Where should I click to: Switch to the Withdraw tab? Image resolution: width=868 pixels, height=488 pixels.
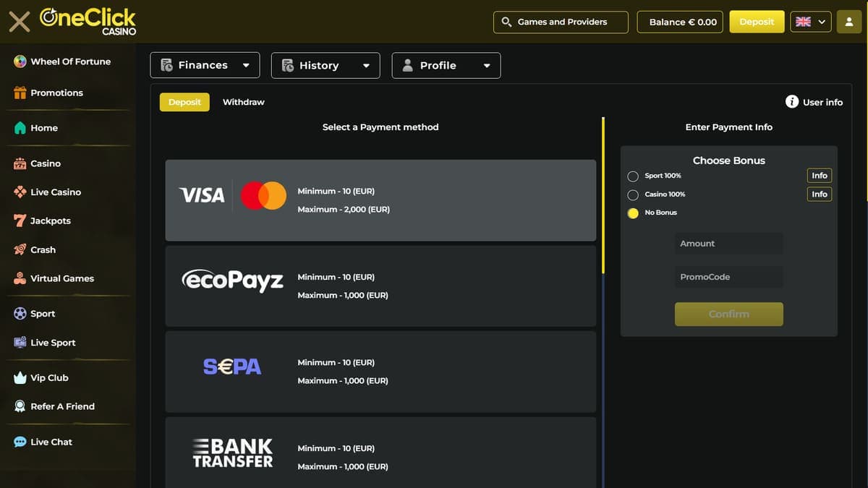[x=244, y=102]
